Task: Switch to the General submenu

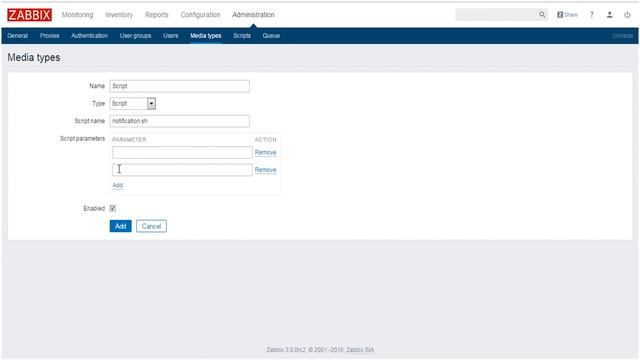Action: pos(18,36)
